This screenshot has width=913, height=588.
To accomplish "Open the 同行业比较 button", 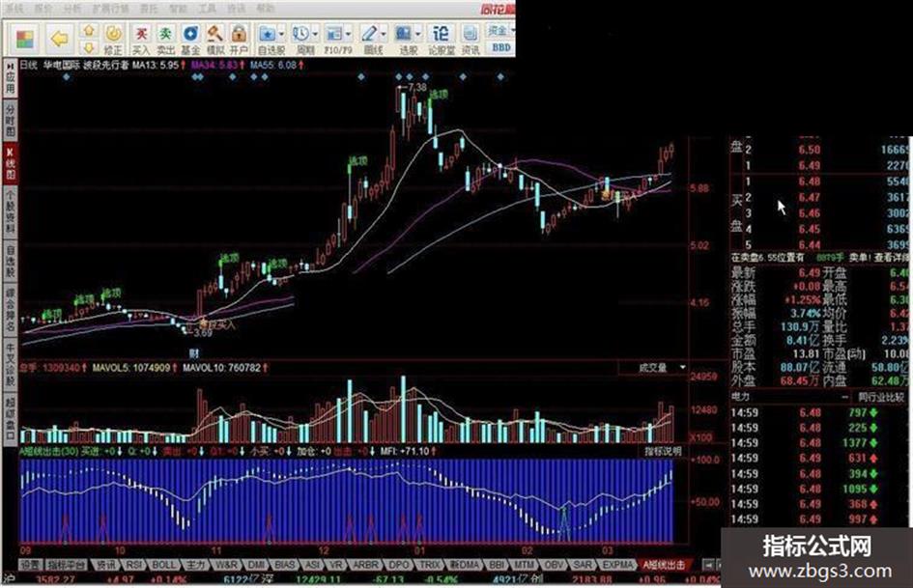I will (880, 397).
